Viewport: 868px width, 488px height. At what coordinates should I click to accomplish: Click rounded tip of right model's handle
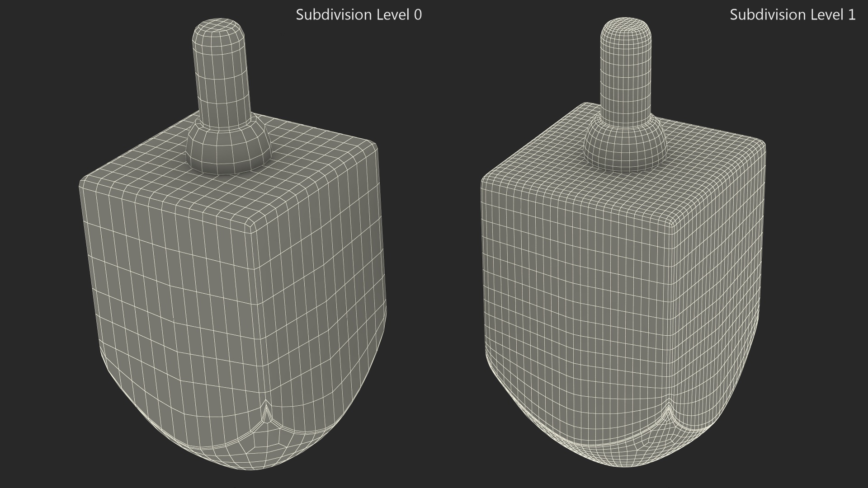(x=626, y=27)
